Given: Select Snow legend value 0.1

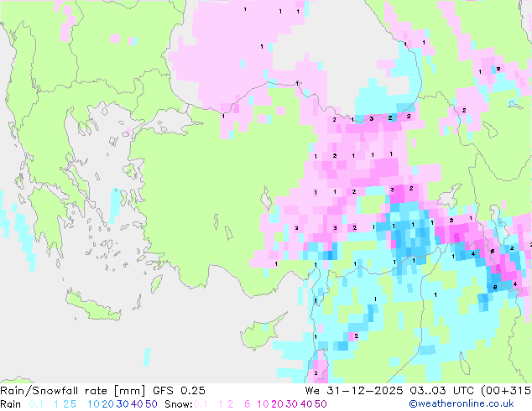Looking at the screenshot, I should click(201, 404).
